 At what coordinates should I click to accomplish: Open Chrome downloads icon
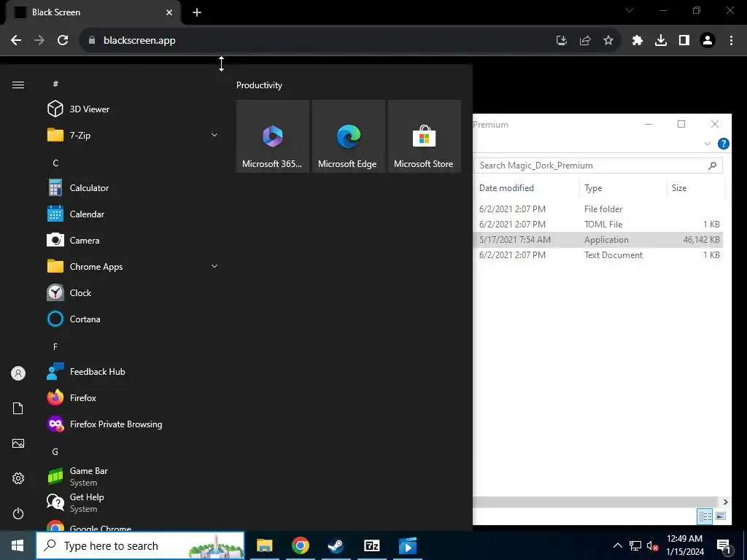point(661,41)
